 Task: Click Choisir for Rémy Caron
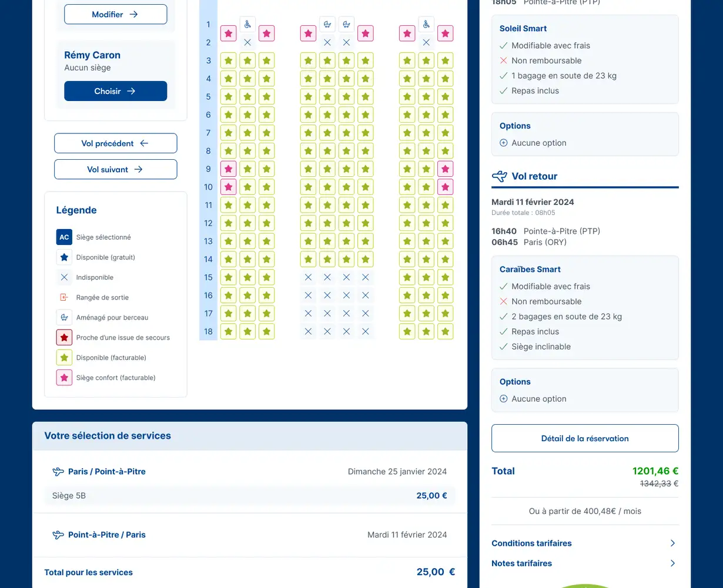tap(115, 91)
